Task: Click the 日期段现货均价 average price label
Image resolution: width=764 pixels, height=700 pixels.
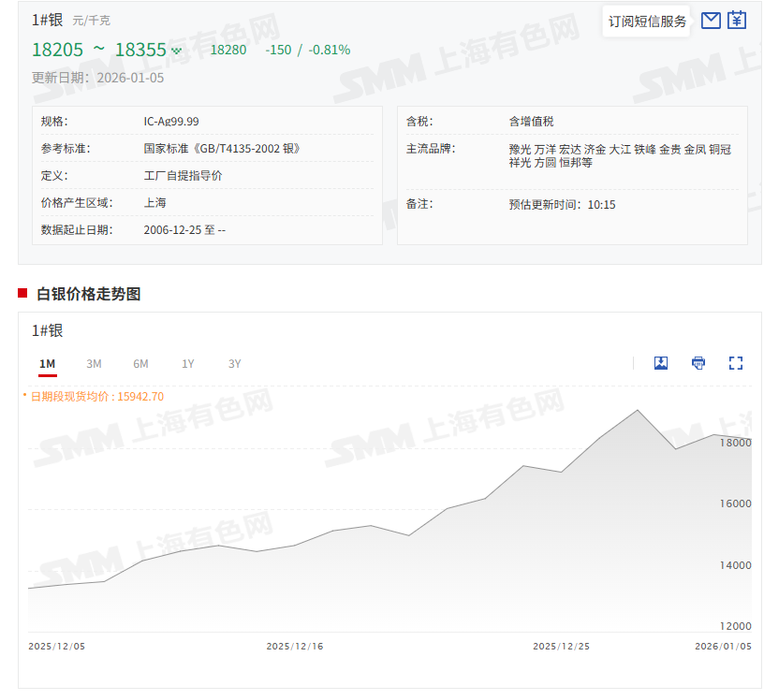Action: (x=95, y=397)
